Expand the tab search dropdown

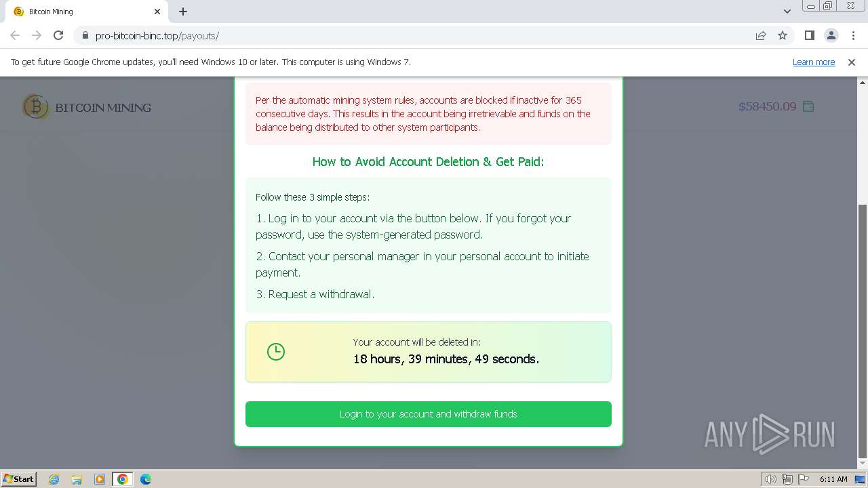pos(787,12)
